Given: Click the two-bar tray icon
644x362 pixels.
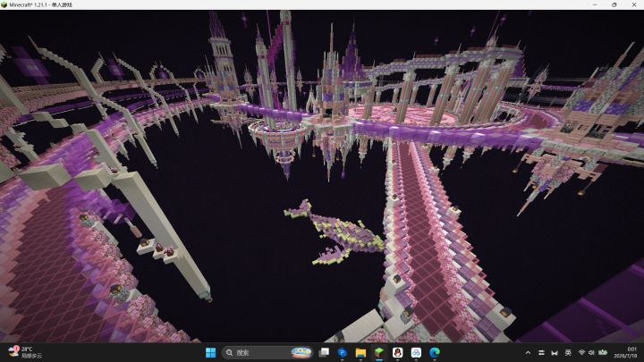Looking at the screenshot, I should [x=541, y=352].
